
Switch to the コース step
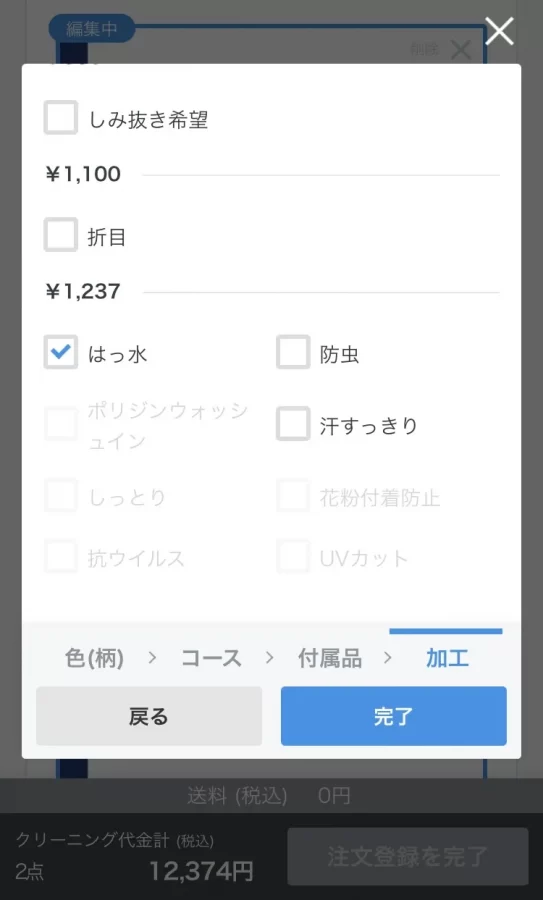(x=211, y=658)
